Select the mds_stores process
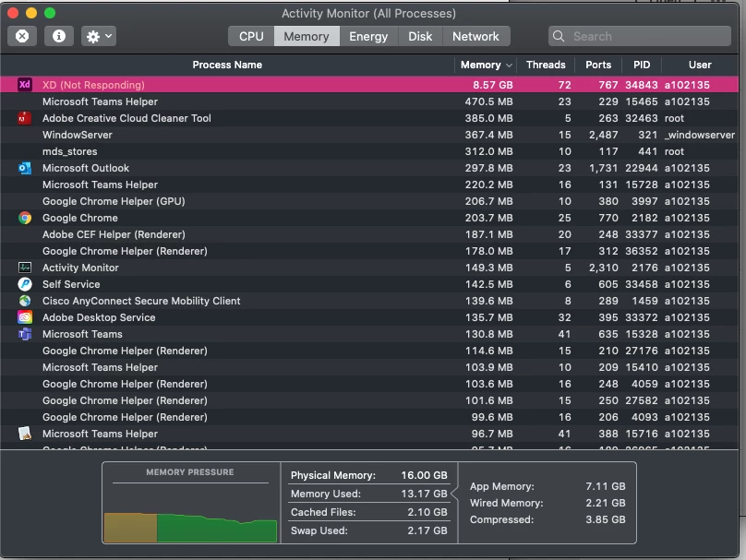Viewport: 746px width, 560px height. pyautogui.click(x=369, y=151)
